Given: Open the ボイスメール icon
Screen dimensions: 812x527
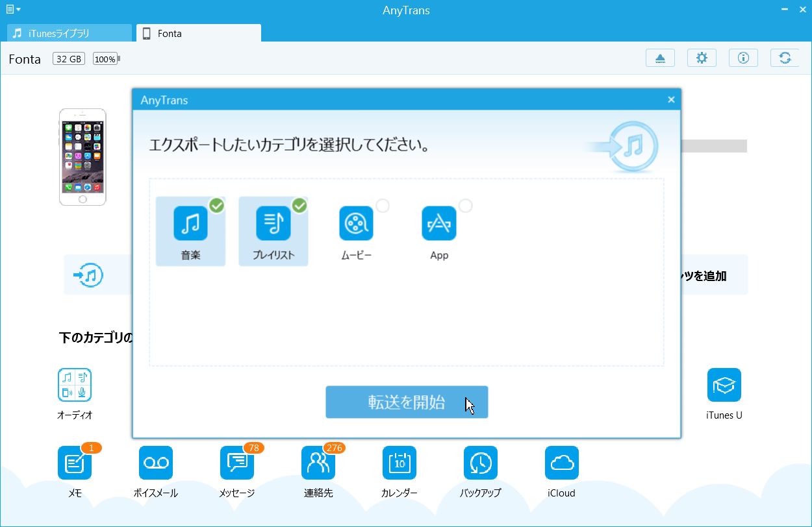Looking at the screenshot, I should click(156, 463).
